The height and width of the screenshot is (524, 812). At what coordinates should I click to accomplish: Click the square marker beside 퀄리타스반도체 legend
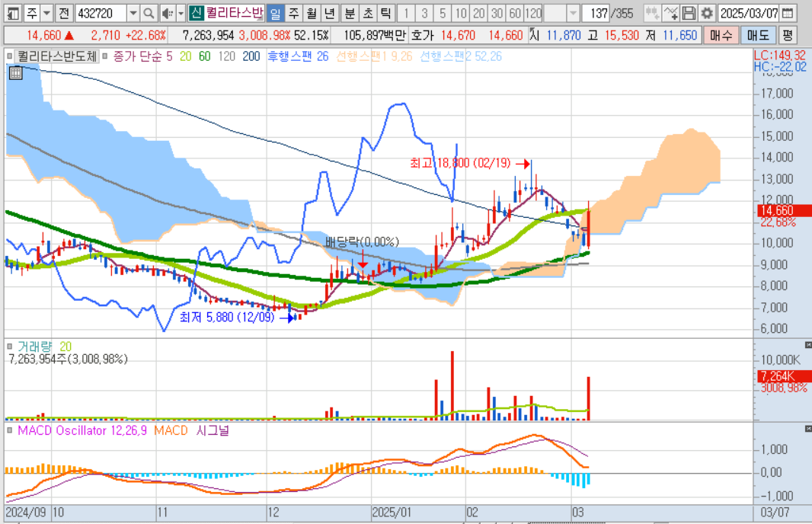[x=9, y=56]
